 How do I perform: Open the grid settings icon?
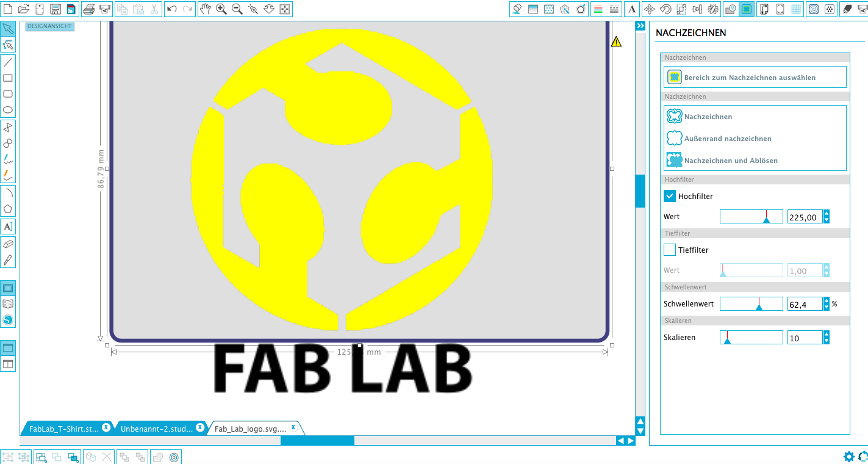coord(796,9)
